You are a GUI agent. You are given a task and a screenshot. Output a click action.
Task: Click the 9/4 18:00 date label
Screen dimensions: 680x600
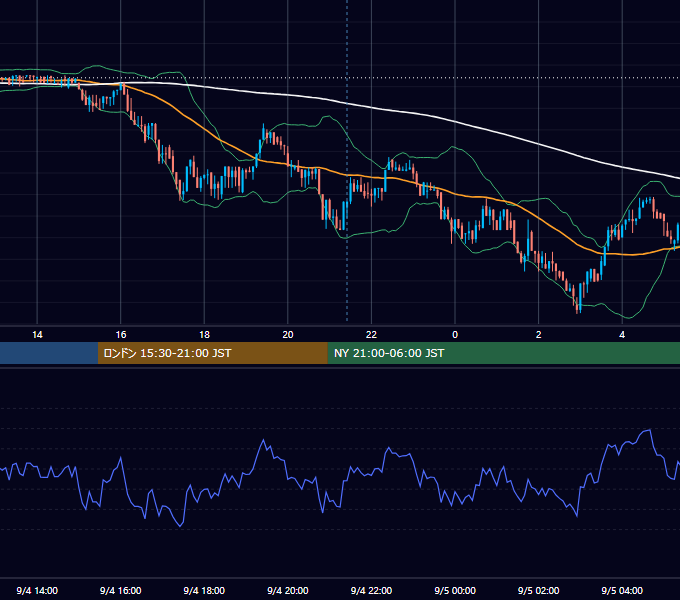tap(204, 590)
